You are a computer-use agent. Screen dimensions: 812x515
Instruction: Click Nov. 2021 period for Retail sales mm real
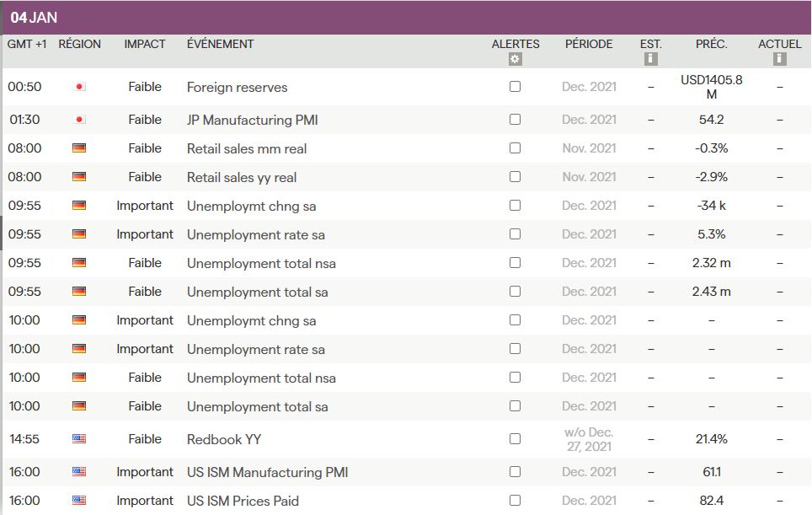590,148
